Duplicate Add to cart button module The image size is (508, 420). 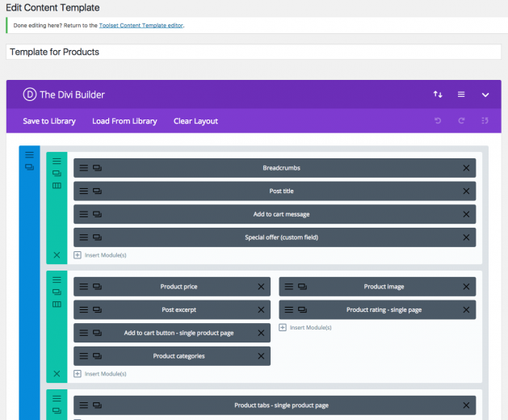point(97,333)
